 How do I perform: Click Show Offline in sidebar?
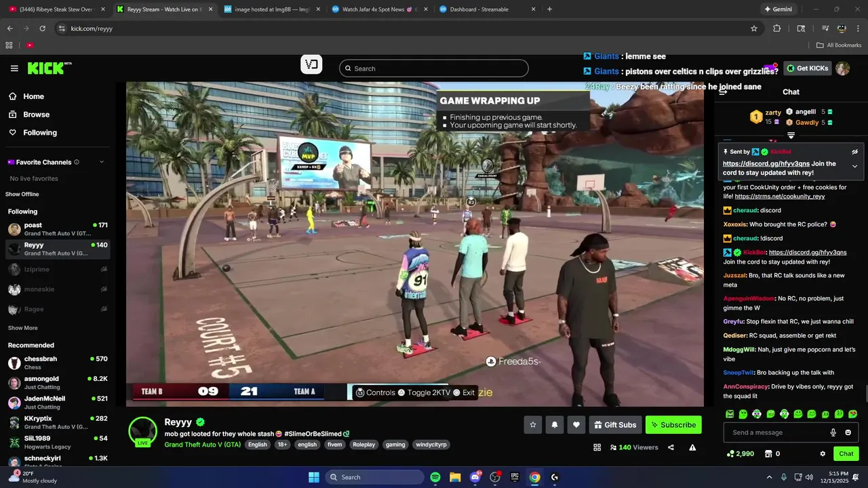[x=22, y=195]
